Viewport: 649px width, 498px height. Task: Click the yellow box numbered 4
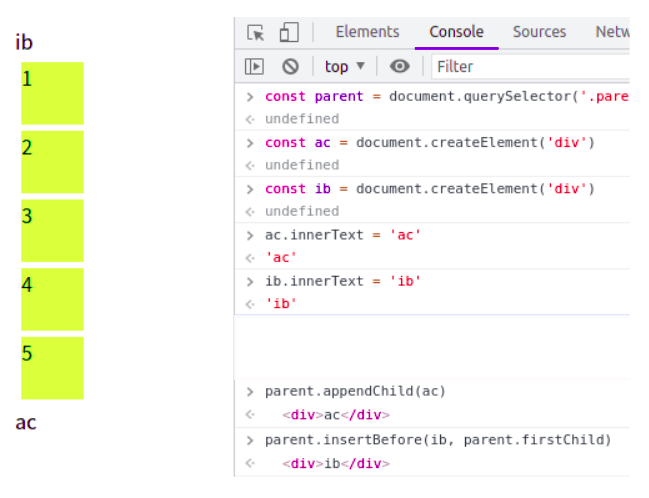click(53, 300)
